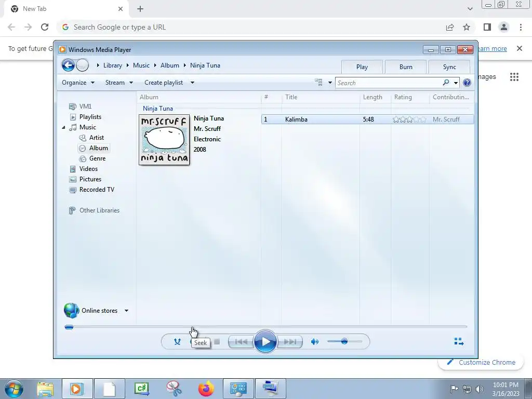Open the Chrome profile icon
Image resolution: width=532 pixels, height=399 pixels.
(x=504, y=27)
